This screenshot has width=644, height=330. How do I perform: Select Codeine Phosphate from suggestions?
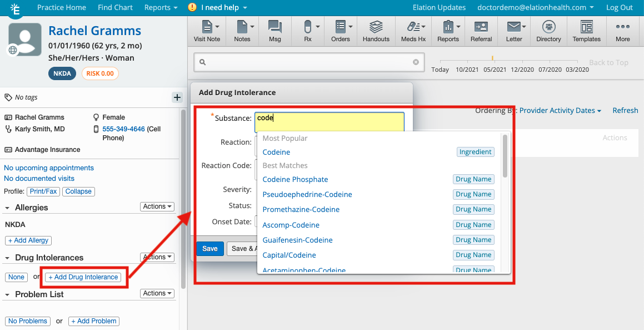(295, 179)
